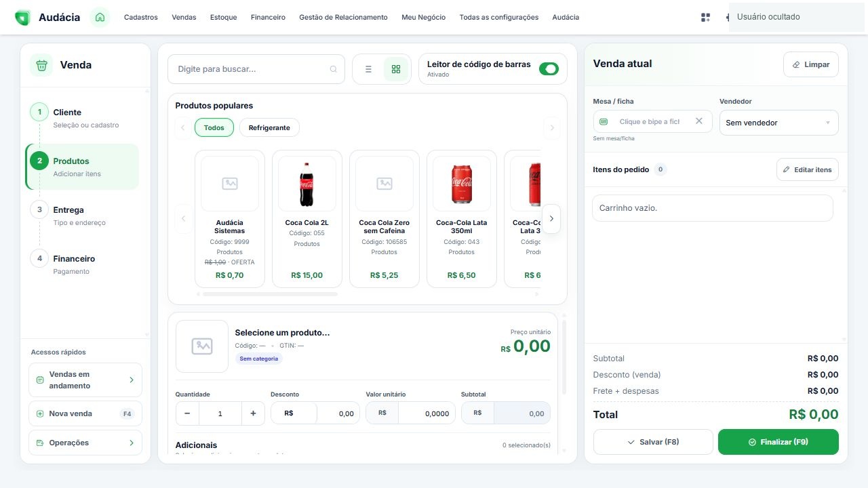Click Editar itens button
Image resolution: width=868 pixels, height=488 pixels.
click(808, 169)
